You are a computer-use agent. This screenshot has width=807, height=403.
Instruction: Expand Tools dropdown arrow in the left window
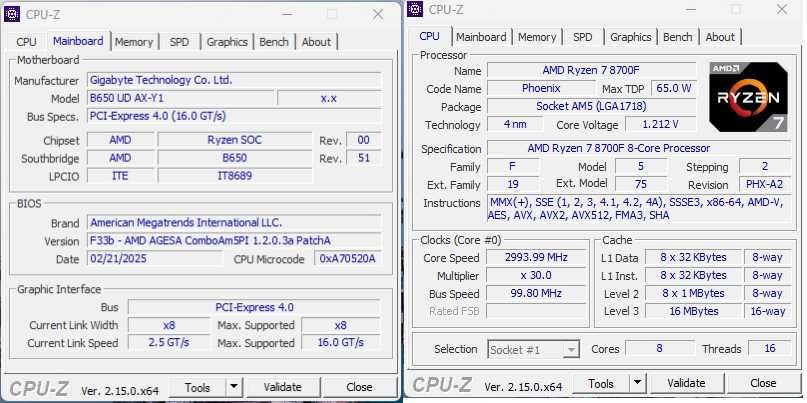pos(234,388)
